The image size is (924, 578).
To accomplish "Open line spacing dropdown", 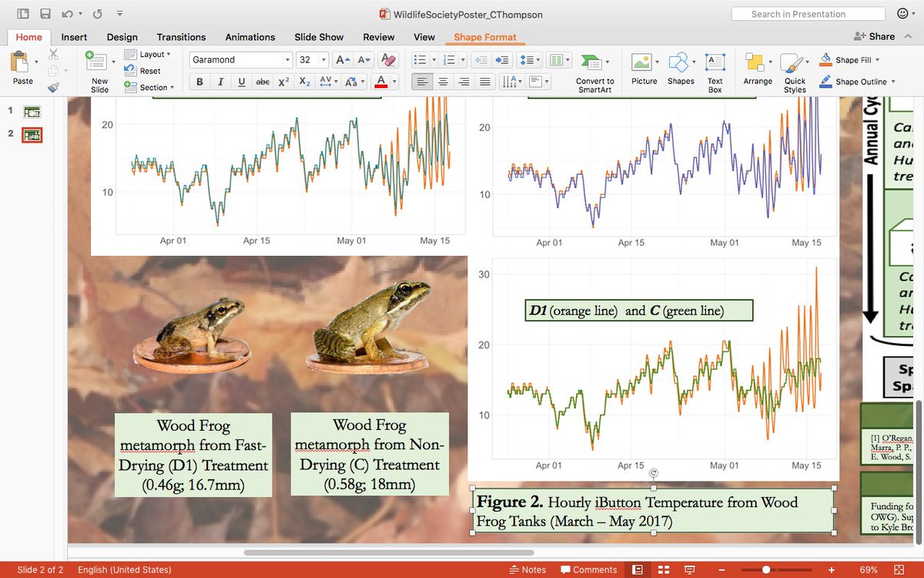I will 531,59.
